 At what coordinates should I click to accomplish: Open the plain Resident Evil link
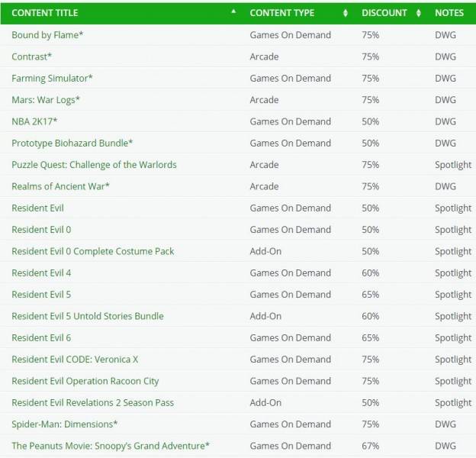click(x=37, y=208)
